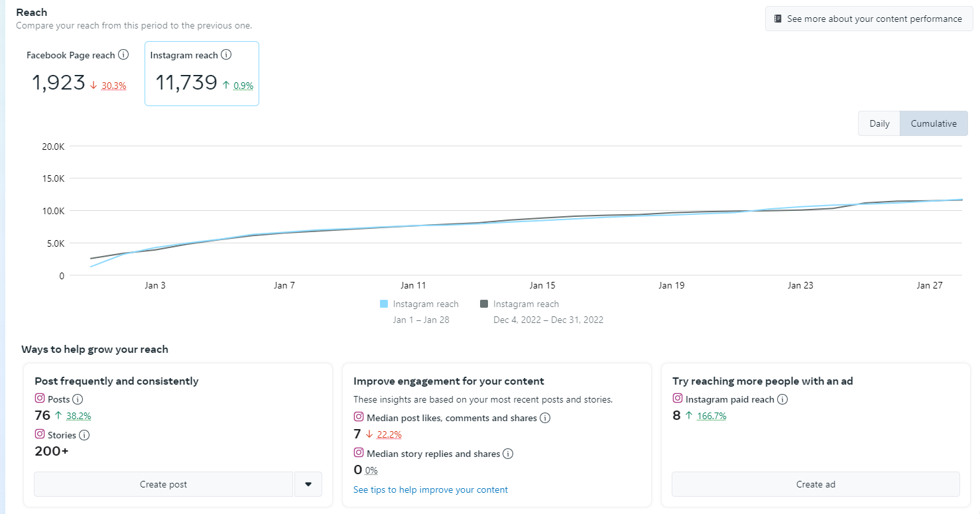Click info icon beside Instagram reach
The width and height of the screenshot is (980, 514).
[226, 55]
